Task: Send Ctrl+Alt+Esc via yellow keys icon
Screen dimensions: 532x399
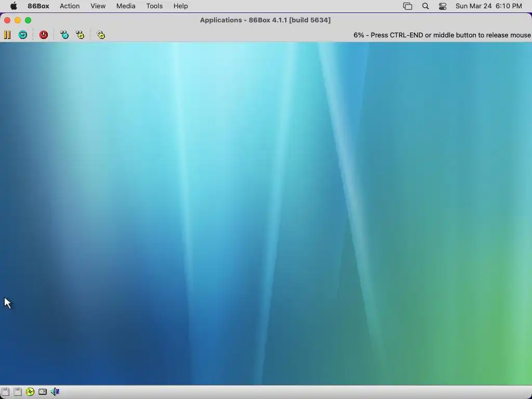Action: (x=80, y=35)
